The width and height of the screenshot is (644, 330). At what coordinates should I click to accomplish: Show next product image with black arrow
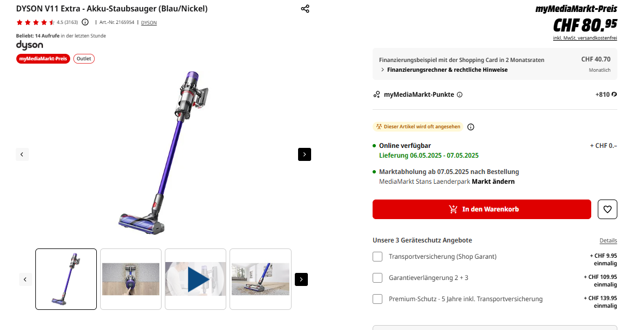(x=305, y=154)
